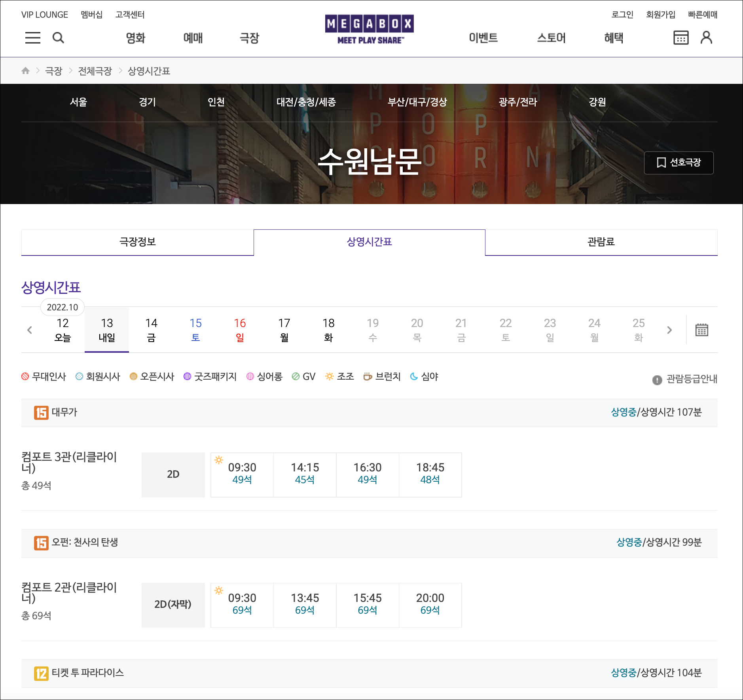Select the 광주/전라 region
The width and height of the screenshot is (743, 700).
[518, 102]
